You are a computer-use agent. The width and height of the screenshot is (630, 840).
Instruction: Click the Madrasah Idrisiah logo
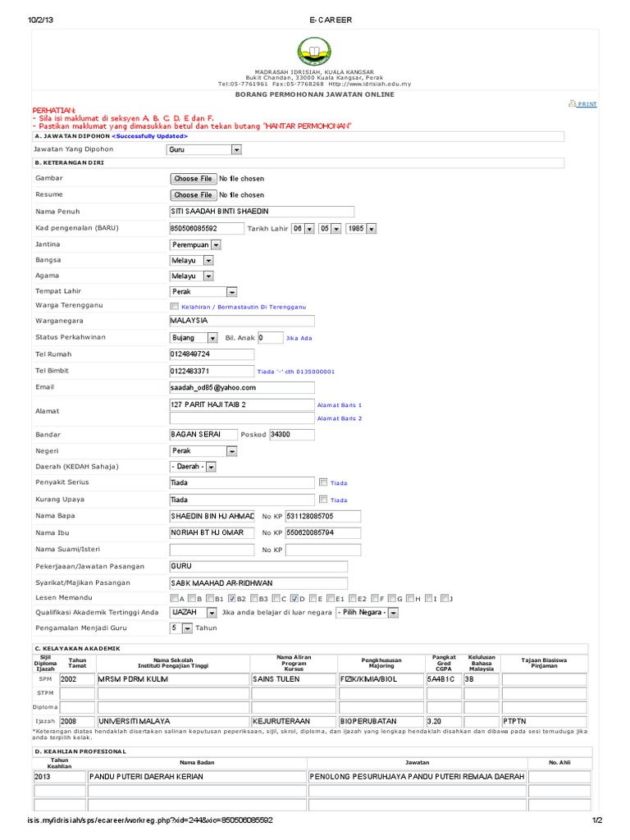(314, 52)
